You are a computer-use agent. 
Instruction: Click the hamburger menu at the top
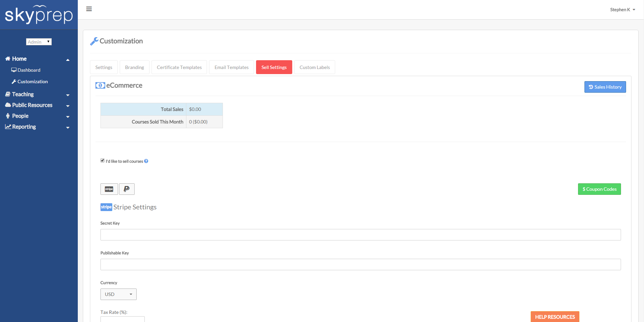click(x=89, y=9)
